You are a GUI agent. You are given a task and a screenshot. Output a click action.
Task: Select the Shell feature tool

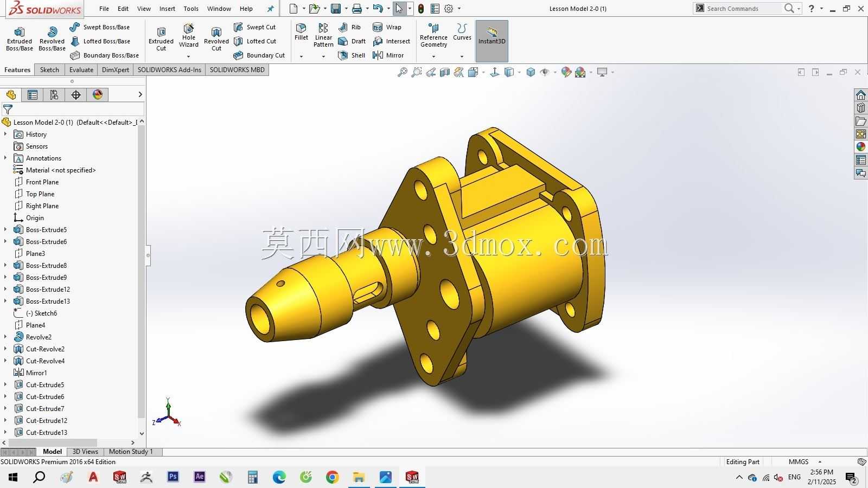point(352,55)
